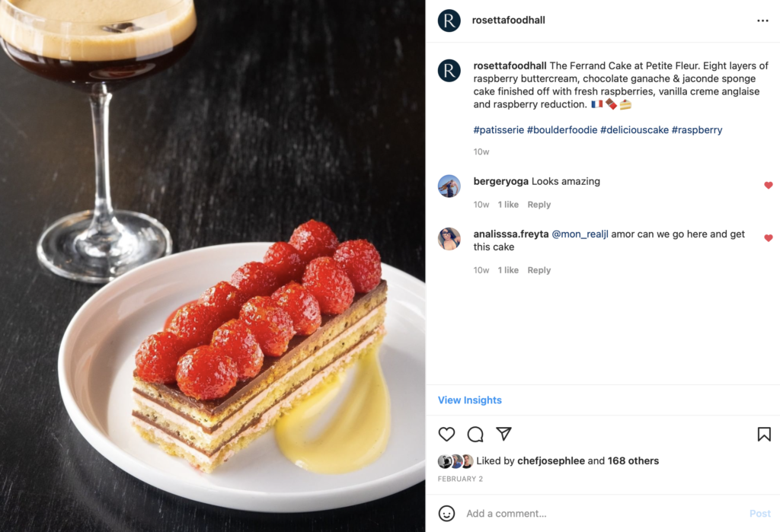The image size is (780, 532).
Task: Click the heart icon to like the post
Action: tap(446, 434)
